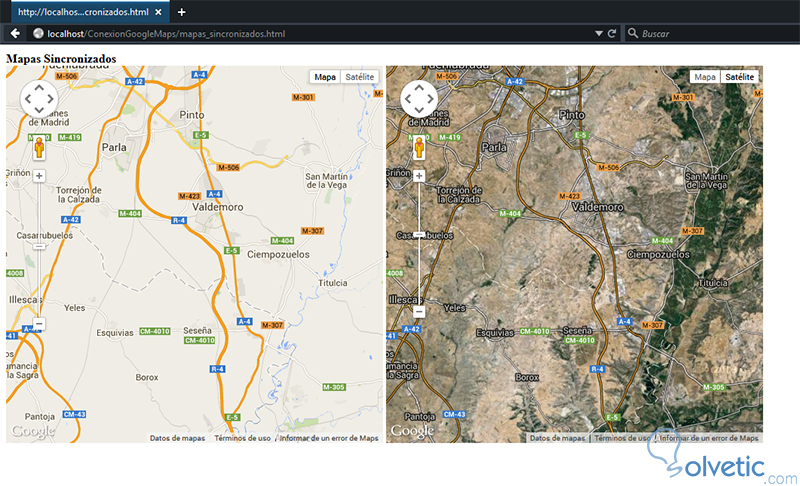
Task: Click the M-305 road badge on satellite map
Action: (x=714, y=388)
